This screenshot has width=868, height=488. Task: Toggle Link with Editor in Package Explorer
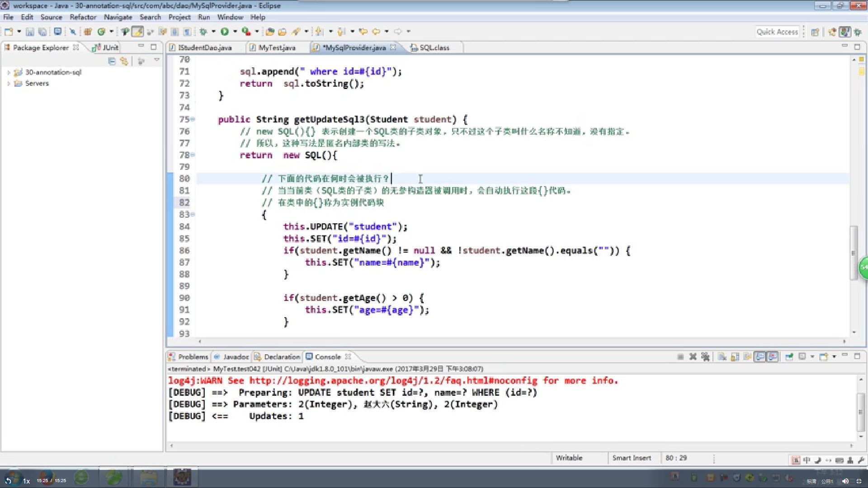[x=124, y=61]
